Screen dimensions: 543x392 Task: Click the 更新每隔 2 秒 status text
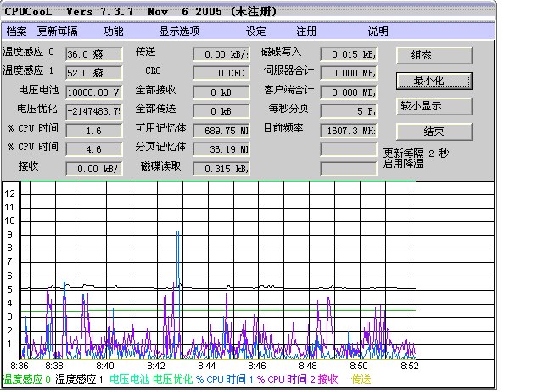pyautogui.click(x=416, y=153)
